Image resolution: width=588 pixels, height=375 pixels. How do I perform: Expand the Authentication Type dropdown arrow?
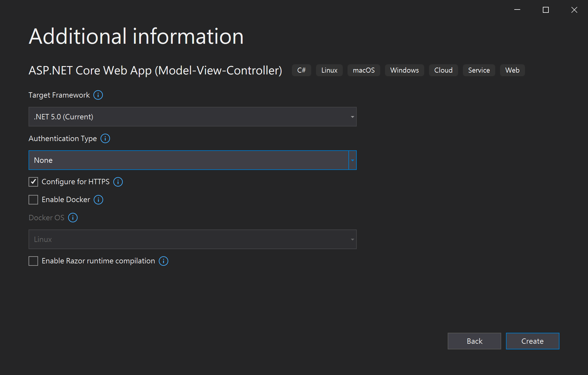point(352,160)
